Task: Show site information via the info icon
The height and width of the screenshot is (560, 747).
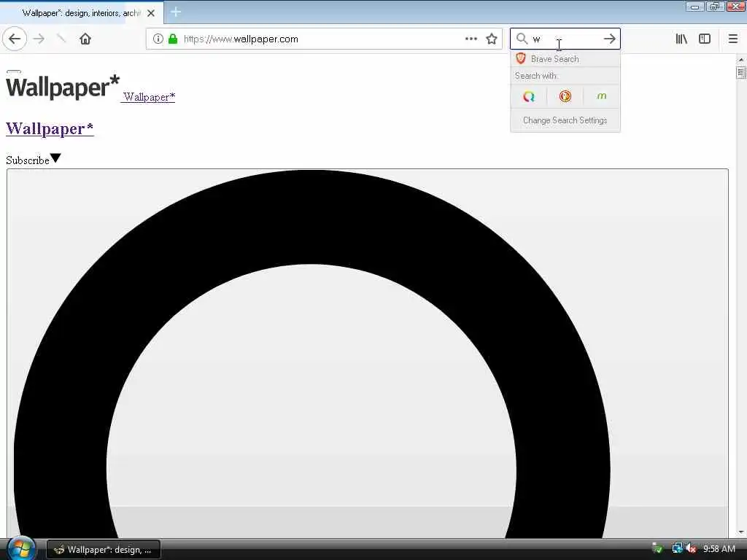Action: tap(158, 39)
